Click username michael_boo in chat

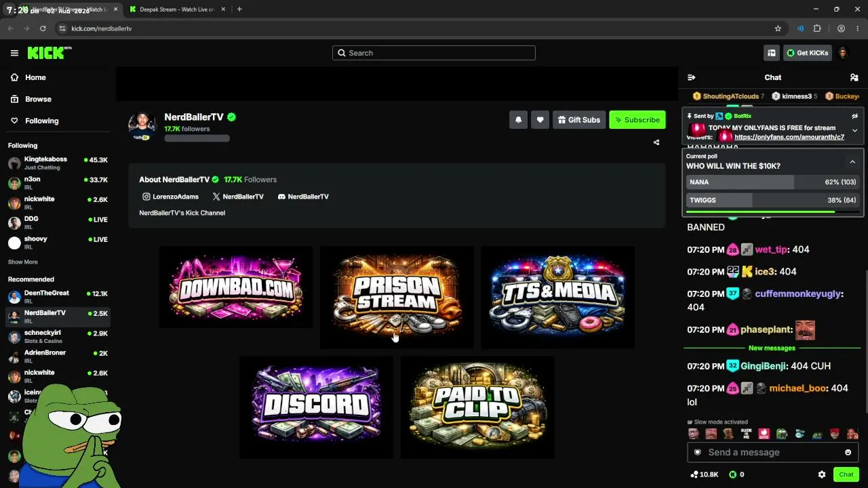[798, 388]
